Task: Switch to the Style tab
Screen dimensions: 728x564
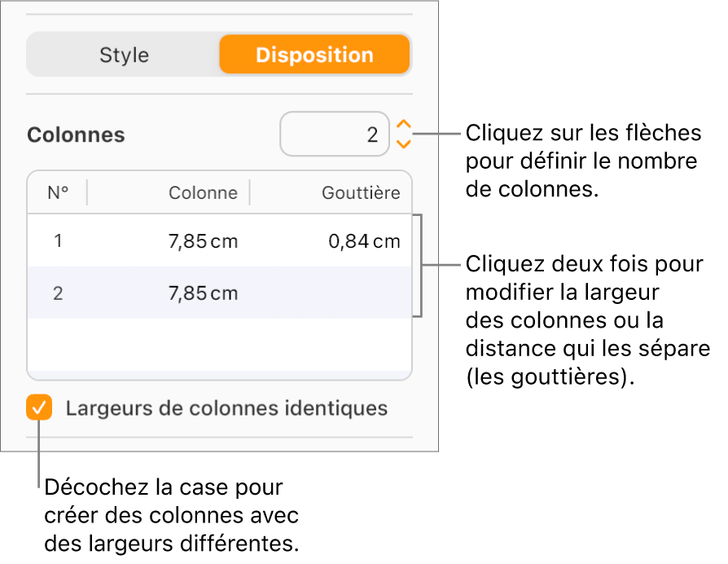Action: pyautogui.click(x=124, y=55)
